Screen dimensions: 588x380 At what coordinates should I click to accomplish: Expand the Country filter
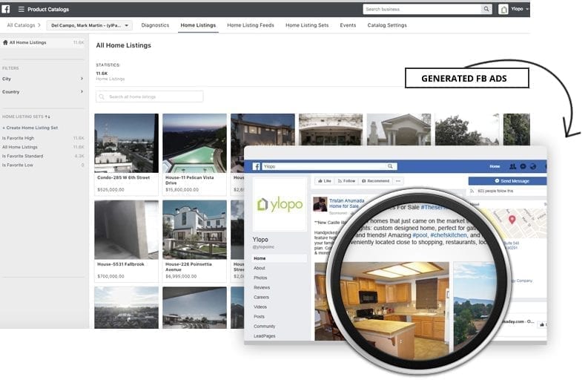tap(44, 91)
